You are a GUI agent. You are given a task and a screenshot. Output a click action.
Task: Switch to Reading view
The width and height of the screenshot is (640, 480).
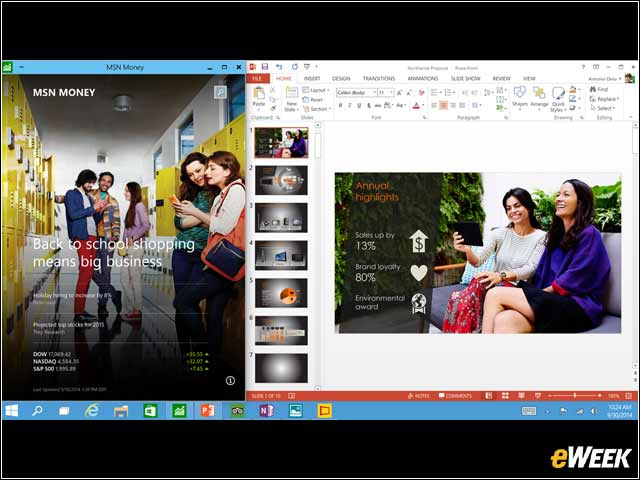[x=521, y=396]
